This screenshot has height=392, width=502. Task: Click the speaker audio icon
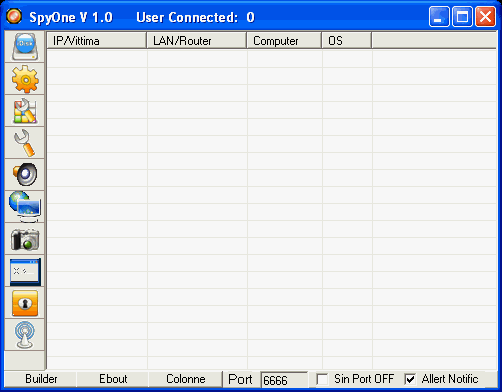point(25,175)
